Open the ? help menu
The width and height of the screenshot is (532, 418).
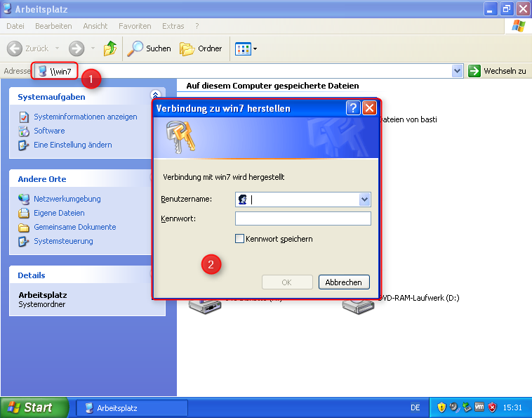click(197, 26)
